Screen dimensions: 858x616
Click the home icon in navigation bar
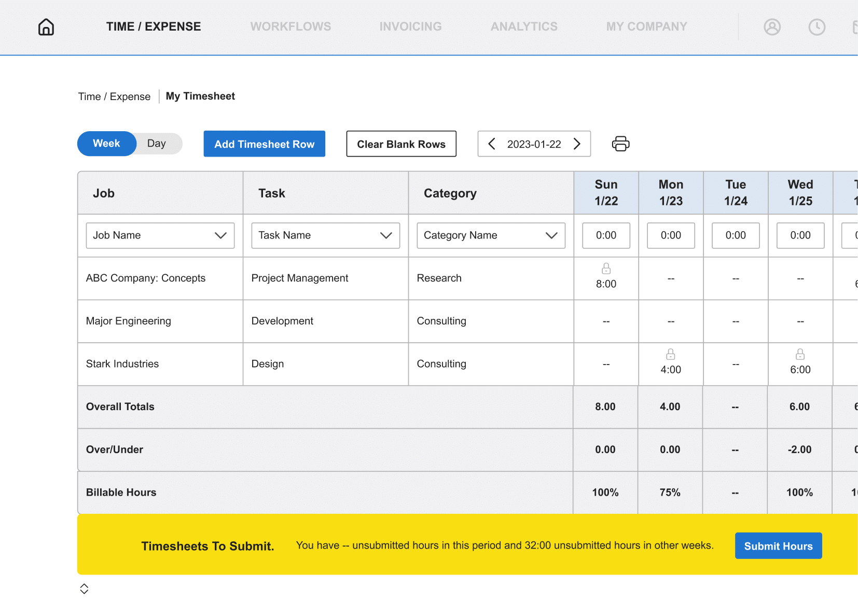pyautogui.click(x=46, y=27)
